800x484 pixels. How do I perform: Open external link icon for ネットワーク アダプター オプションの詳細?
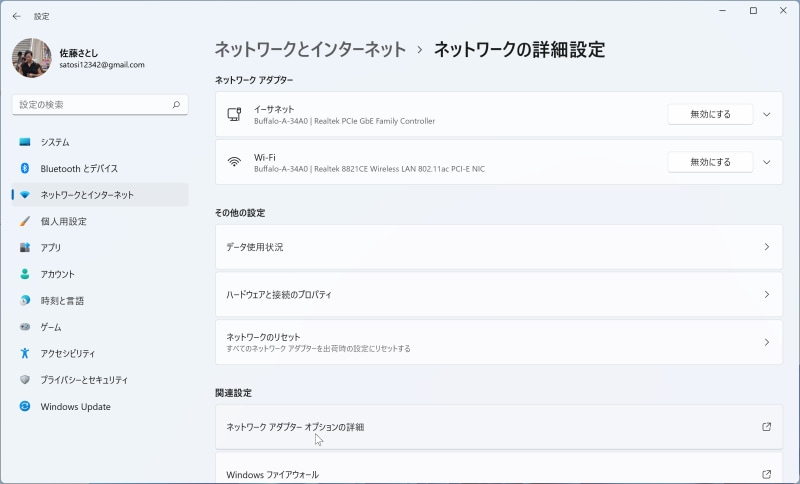[x=766, y=427]
